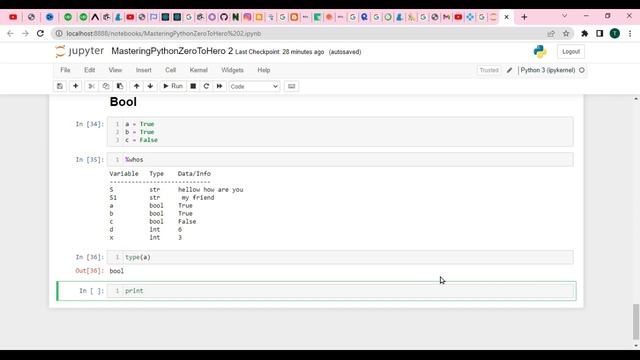
Task: Interrupt the kernel with the stop icon
Action: (193, 86)
